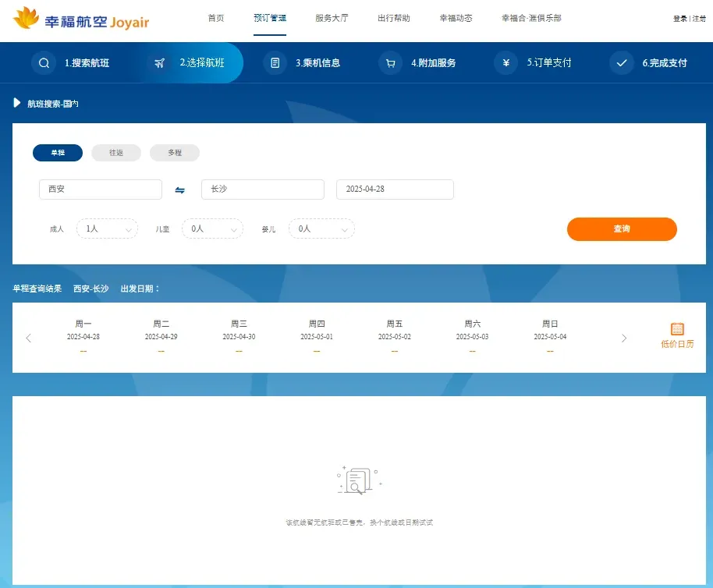
Task: Click the search magnifier icon in step 1
Action: click(44, 62)
